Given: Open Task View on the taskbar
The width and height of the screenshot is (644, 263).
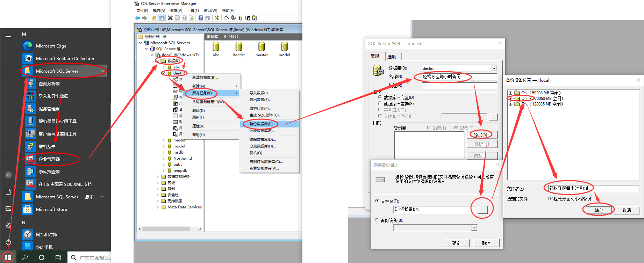Looking at the screenshot, I should [x=58, y=257].
